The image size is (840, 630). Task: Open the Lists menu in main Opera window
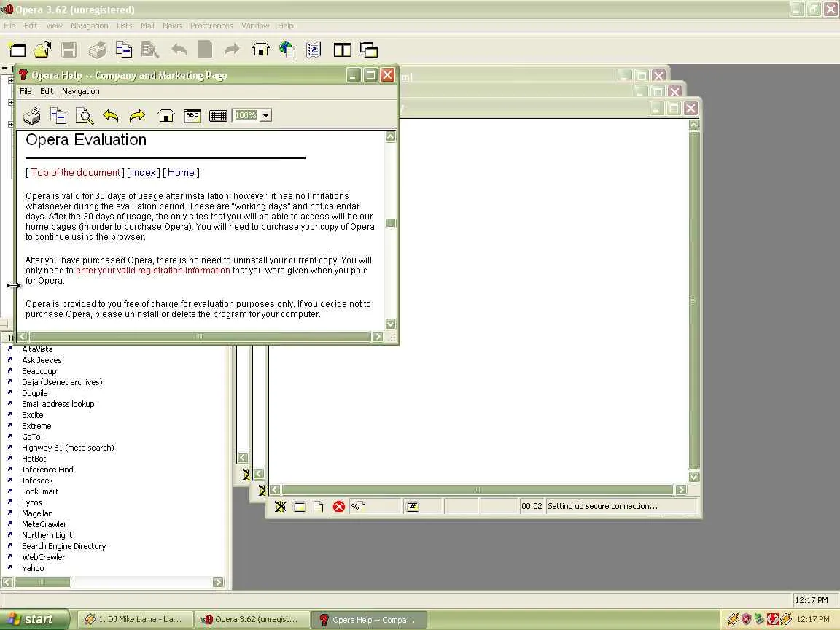(124, 26)
